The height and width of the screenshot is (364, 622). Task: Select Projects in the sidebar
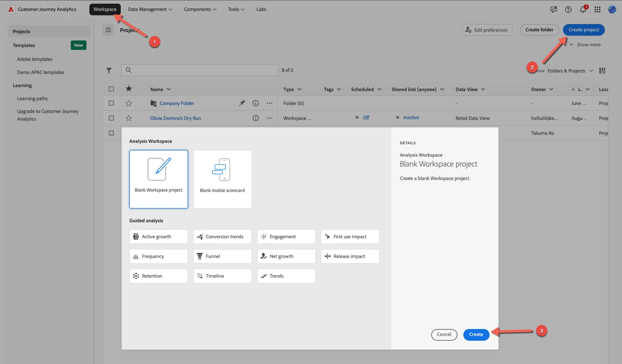(49, 31)
